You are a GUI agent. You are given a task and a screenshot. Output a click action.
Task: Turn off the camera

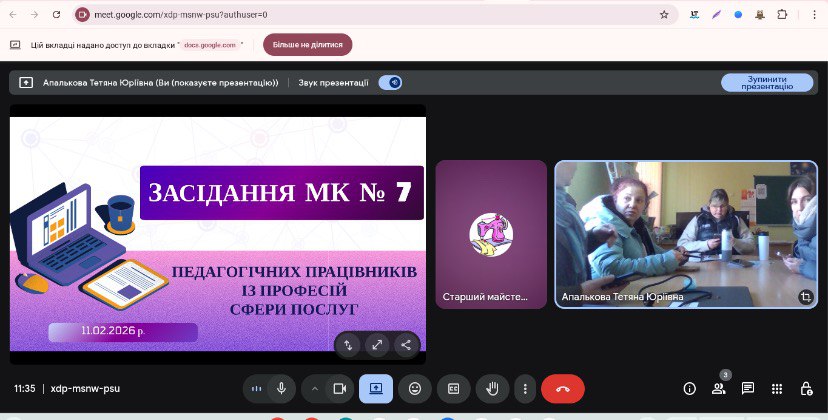point(339,388)
